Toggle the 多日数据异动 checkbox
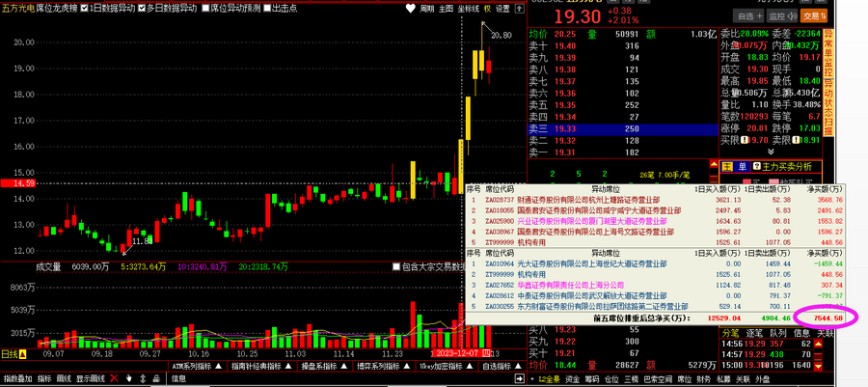 point(143,9)
